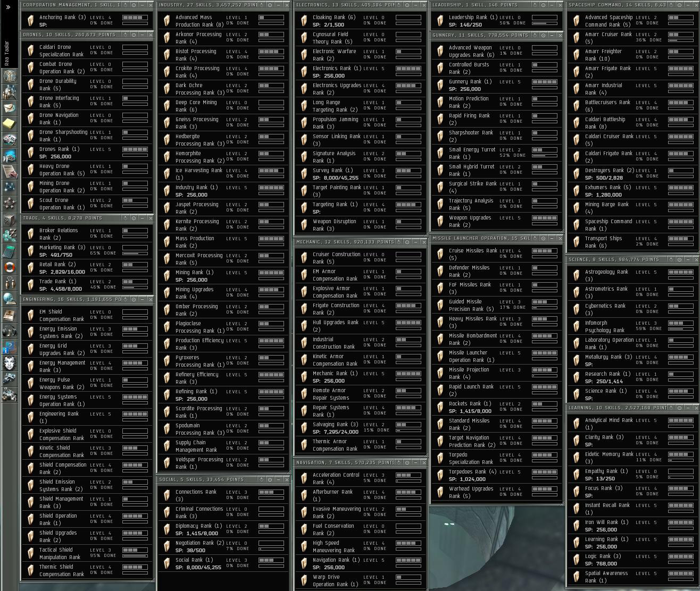700x591 pixels.
Task: Click the skill book icon beside Cloaking Rank
Action: pyautogui.click(x=304, y=21)
